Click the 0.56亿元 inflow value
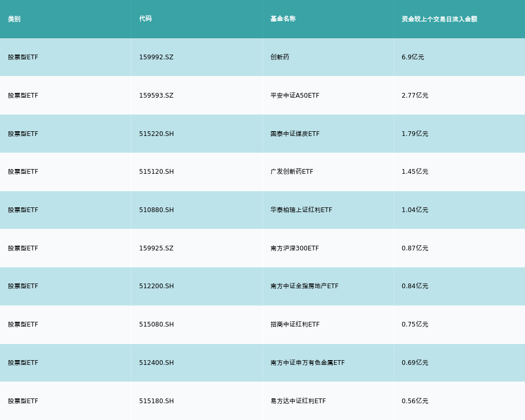 coord(415,401)
